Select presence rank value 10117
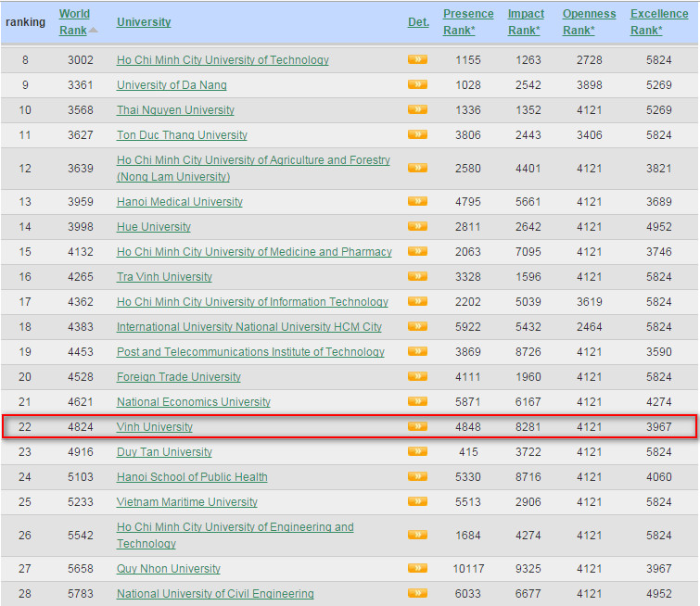The image size is (700, 606). point(468,569)
